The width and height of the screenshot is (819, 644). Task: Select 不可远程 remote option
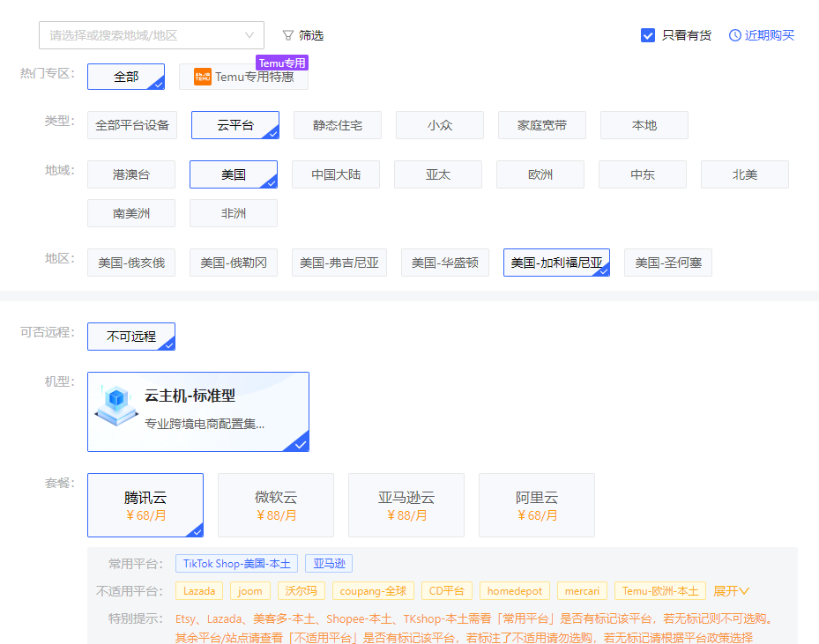pos(131,337)
